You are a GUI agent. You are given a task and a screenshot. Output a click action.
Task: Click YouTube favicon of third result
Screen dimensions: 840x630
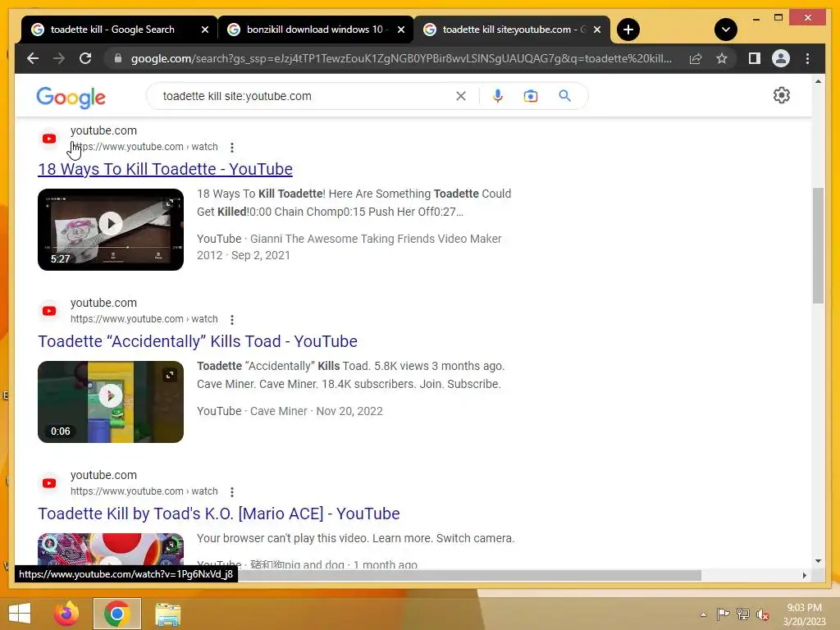pos(49,483)
